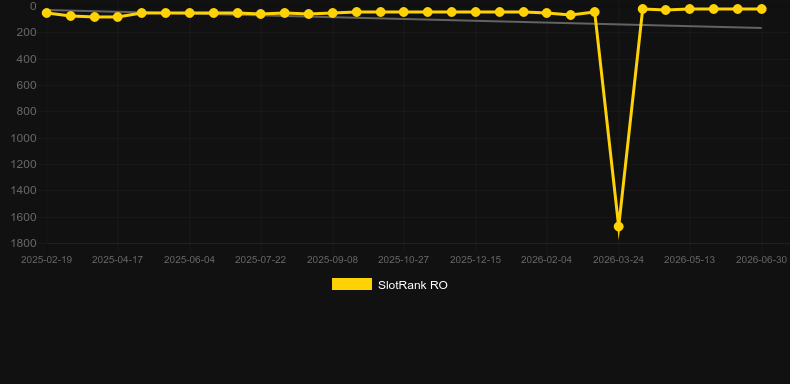
Task: Click the x-axis label 2026-06-30
Action: (761, 260)
